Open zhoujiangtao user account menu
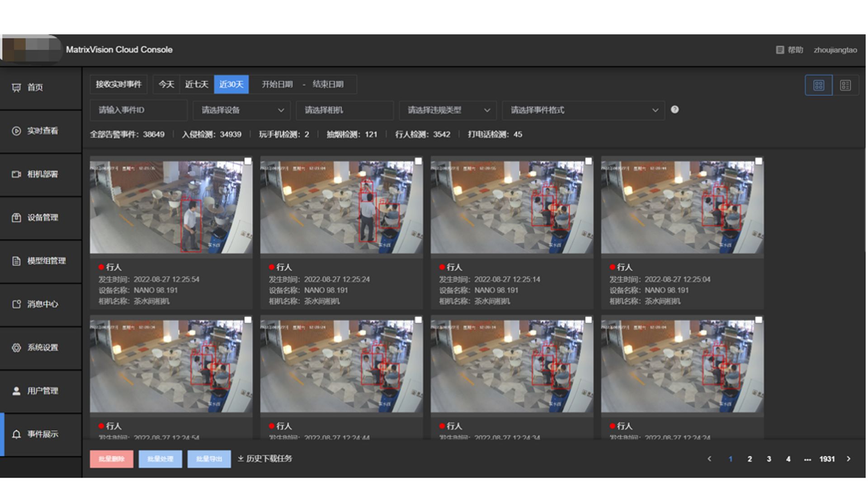This screenshot has height=488, width=868. (x=835, y=50)
